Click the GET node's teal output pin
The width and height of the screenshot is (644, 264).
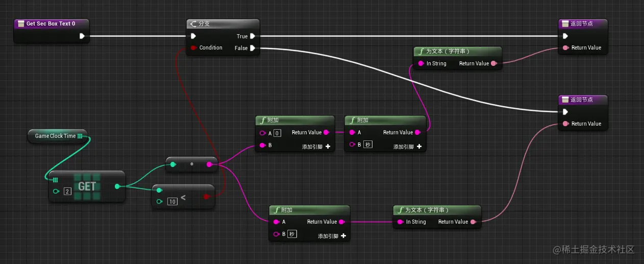117,186
